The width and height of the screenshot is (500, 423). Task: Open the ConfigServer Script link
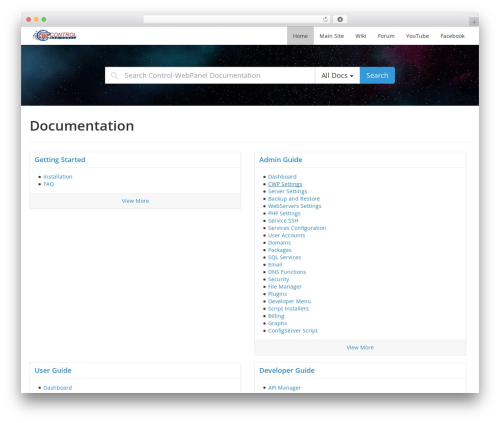coord(293,331)
